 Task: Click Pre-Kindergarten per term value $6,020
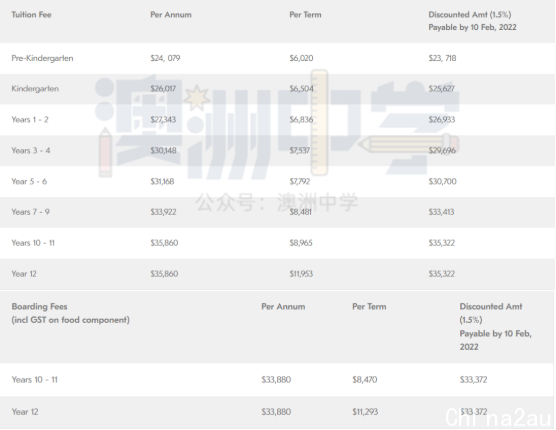tap(301, 58)
